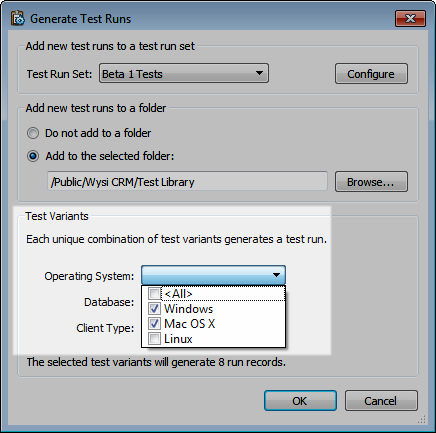Uncheck the Mac OS X checkbox

tap(154, 324)
